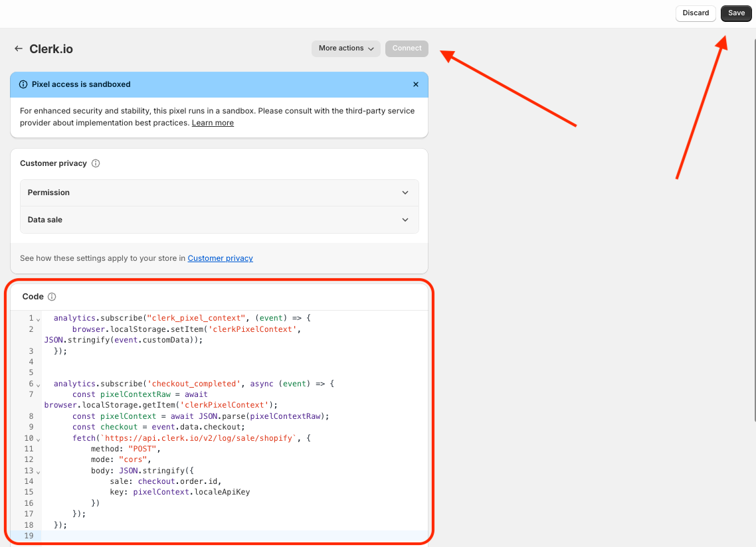Open the Learn more link
The image size is (756, 547).
coord(213,123)
